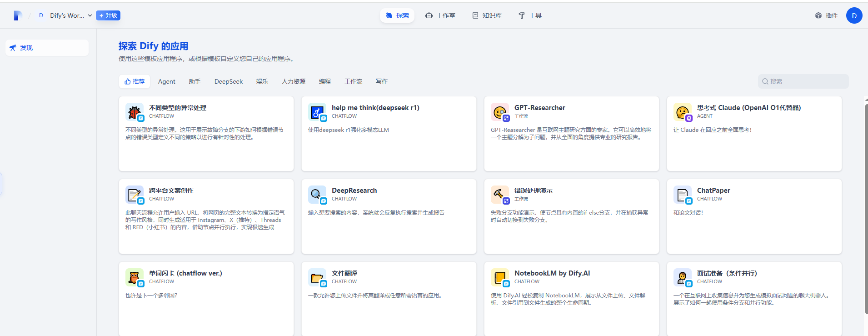Click the 跨平台文案创作 memo icon
Image resolution: width=868 pixels, height=336 pixels.
point(134,195)
